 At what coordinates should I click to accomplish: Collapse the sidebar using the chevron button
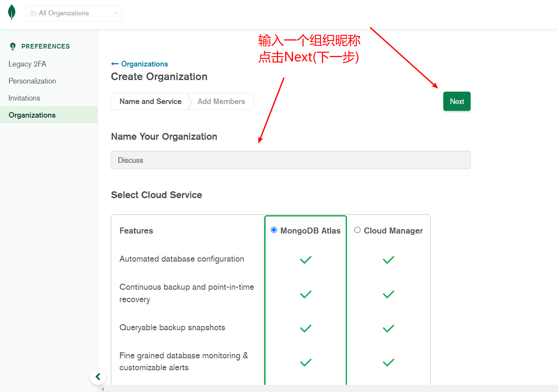click(98, 377)
